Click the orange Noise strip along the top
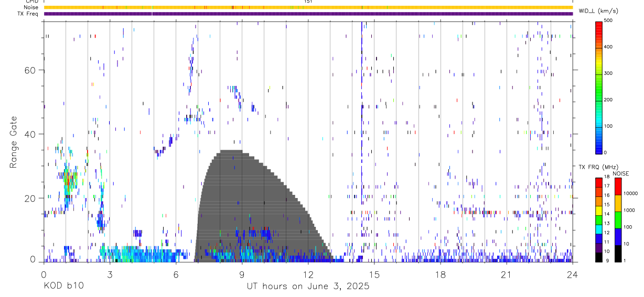644x297 pixels. [308, 7]
